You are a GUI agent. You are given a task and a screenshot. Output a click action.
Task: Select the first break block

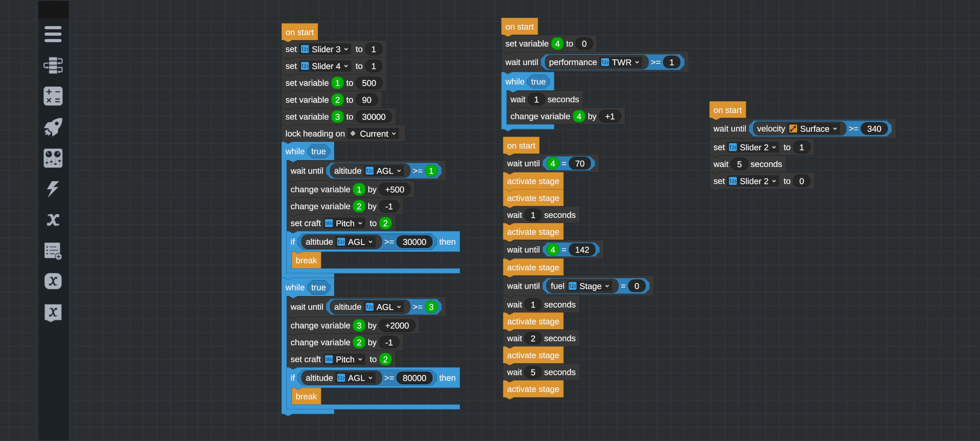(x=306, y=261)
